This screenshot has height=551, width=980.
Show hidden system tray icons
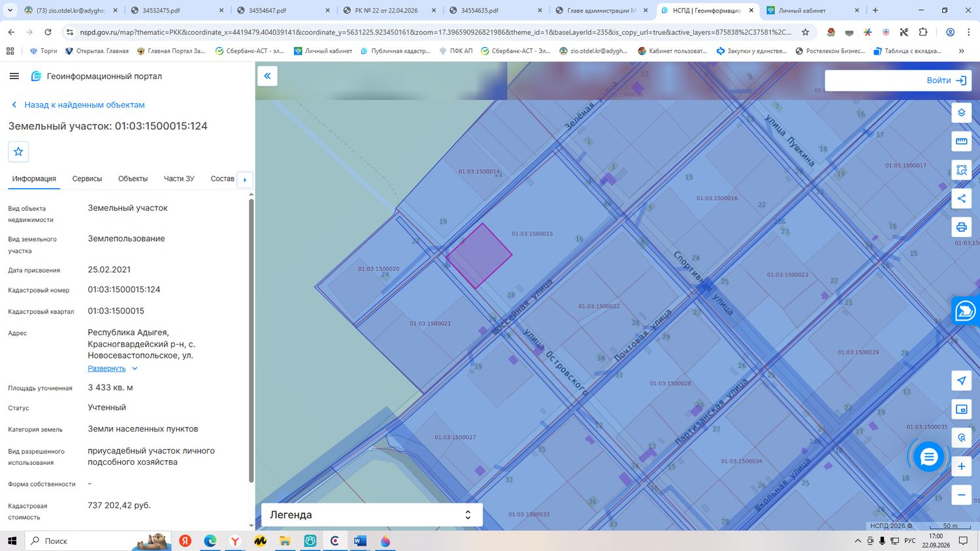coord(858,541)
